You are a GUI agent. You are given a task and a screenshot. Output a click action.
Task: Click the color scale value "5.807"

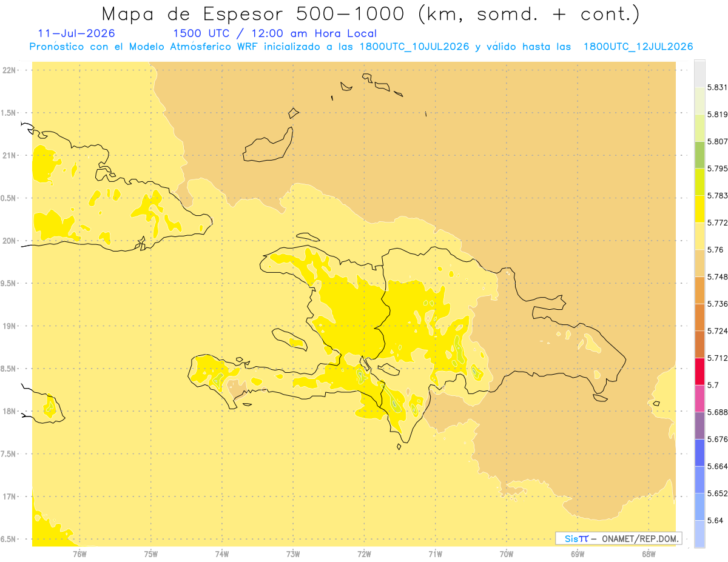[x=718, y=141]
